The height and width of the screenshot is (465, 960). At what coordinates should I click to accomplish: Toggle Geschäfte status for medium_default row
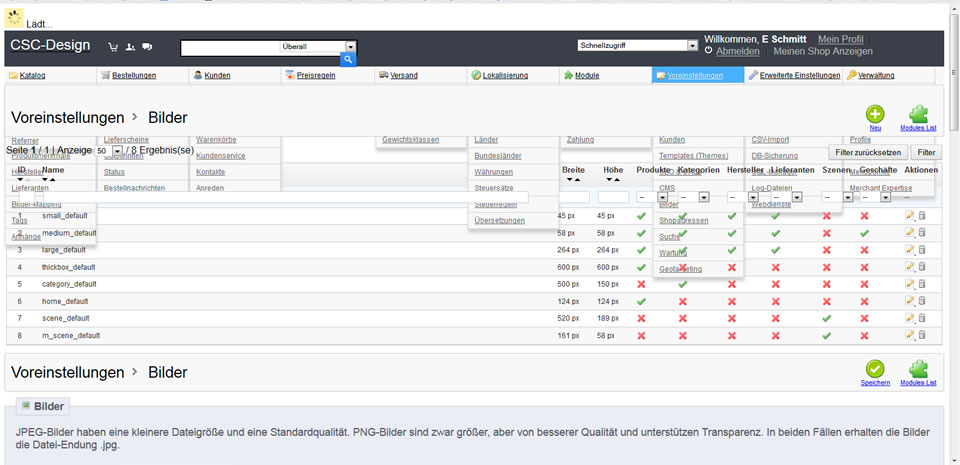click(x=864, y=233)
